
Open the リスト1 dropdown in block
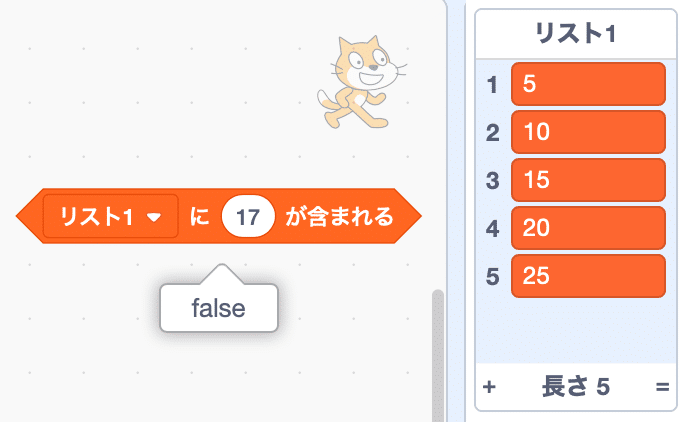click(111, 216)
